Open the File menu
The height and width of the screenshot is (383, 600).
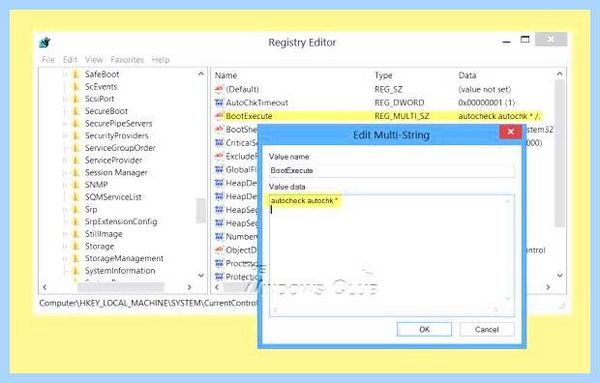(48, 60)
